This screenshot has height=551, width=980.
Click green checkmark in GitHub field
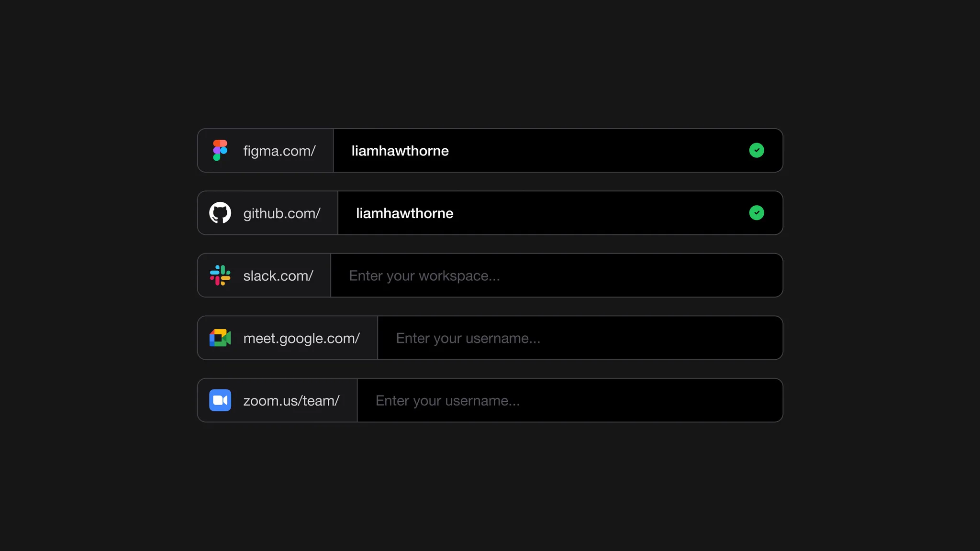[x=757, y=213]
